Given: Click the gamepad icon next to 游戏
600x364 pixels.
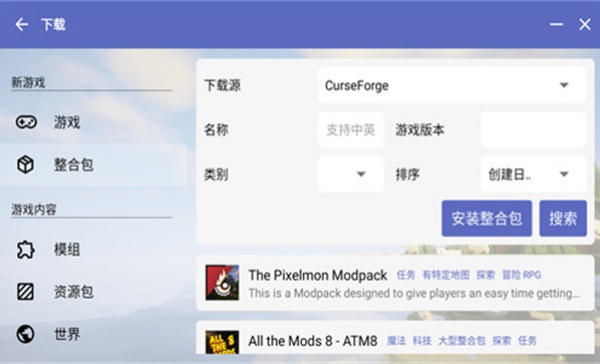Looking at the screenshot, I should pos(26,122).
